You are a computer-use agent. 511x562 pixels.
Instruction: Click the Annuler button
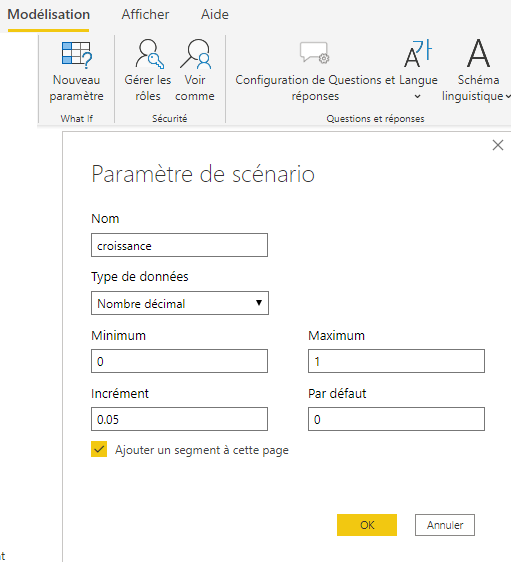[445, 525]
